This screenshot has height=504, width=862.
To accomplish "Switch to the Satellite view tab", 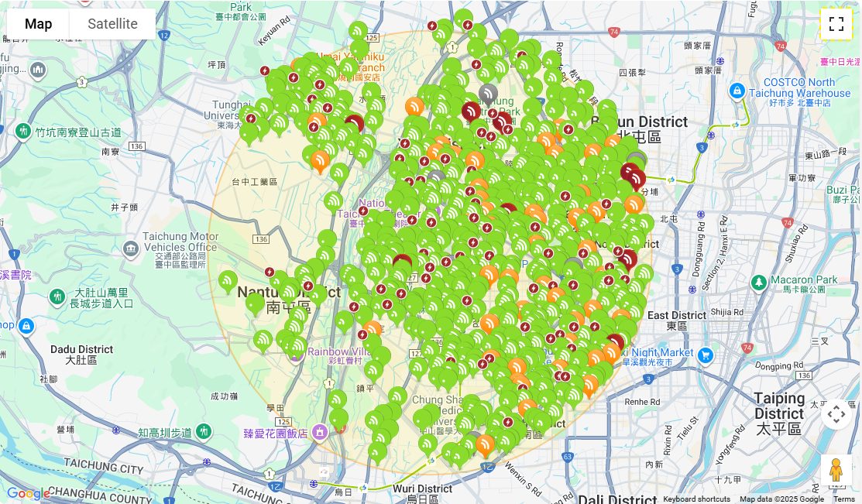I will pos(112,23).
